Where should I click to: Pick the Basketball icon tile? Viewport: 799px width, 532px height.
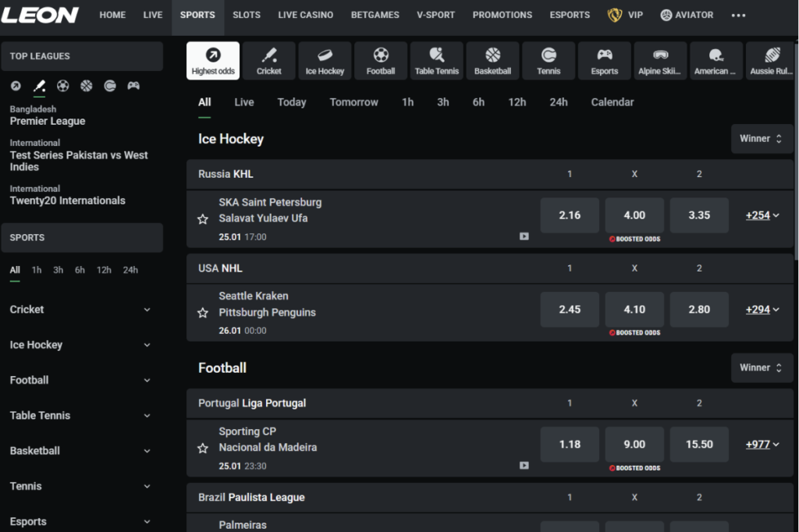click(493, 61)
